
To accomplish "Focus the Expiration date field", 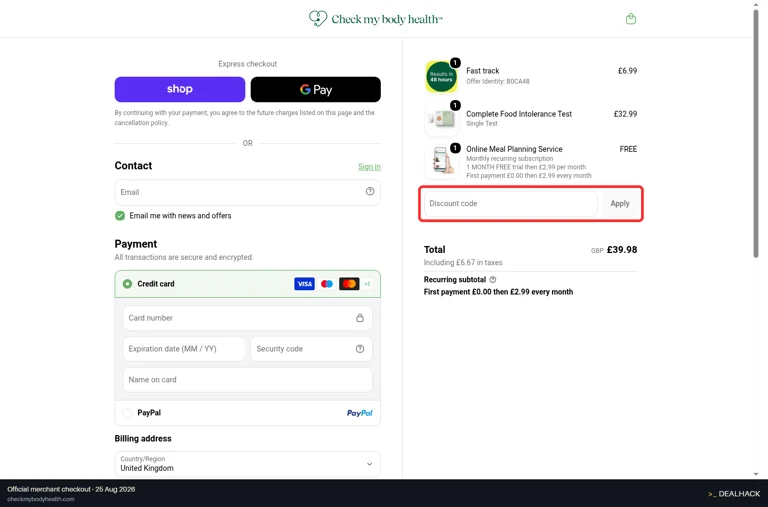I will [184, 349].
